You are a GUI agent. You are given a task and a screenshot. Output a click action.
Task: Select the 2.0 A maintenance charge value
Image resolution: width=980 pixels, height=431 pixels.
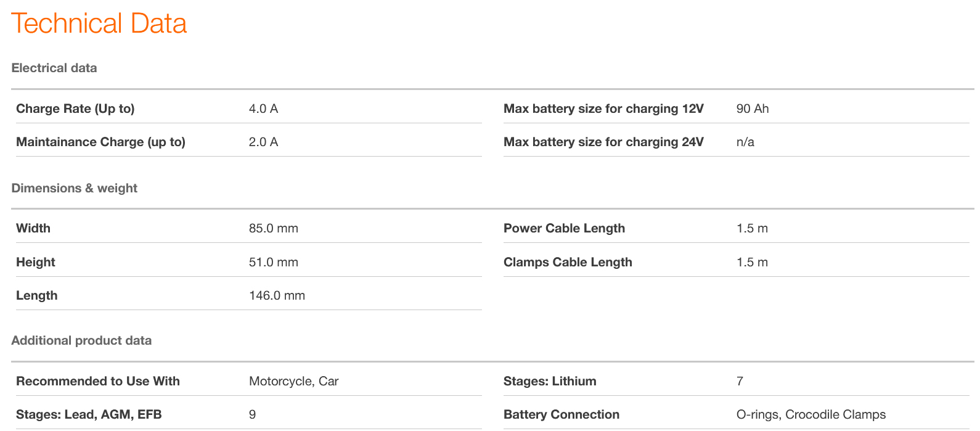(263, 142)
